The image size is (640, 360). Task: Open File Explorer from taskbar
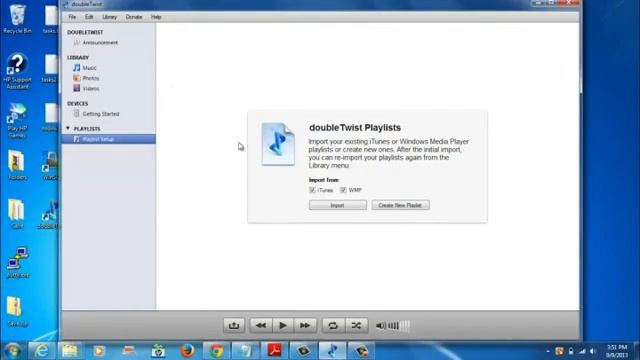point(70,351)
